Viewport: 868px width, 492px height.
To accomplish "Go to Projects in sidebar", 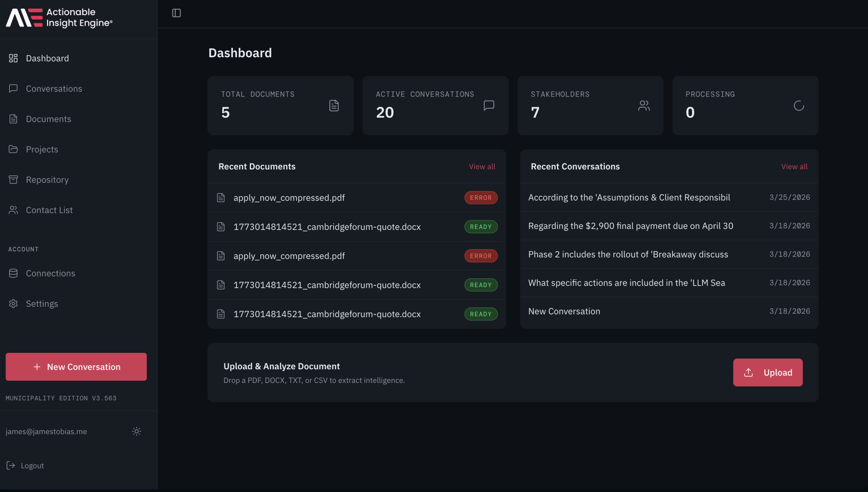I will pos(42,149).
